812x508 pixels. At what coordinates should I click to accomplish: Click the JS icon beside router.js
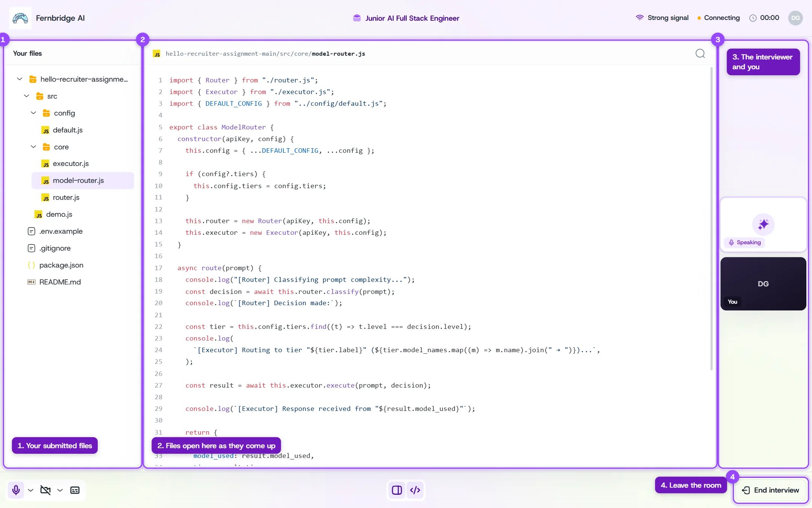(x=45, y=198)
